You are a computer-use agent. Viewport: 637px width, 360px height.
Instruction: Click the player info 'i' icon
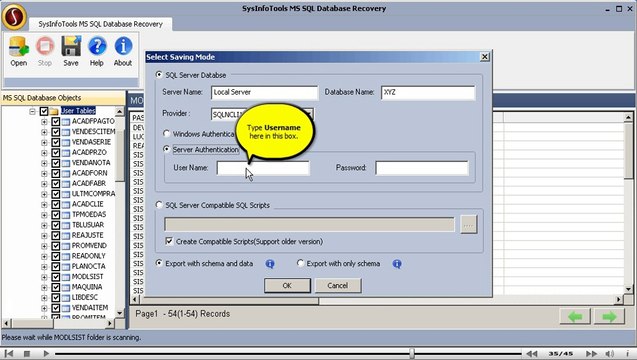coord(627,354)
